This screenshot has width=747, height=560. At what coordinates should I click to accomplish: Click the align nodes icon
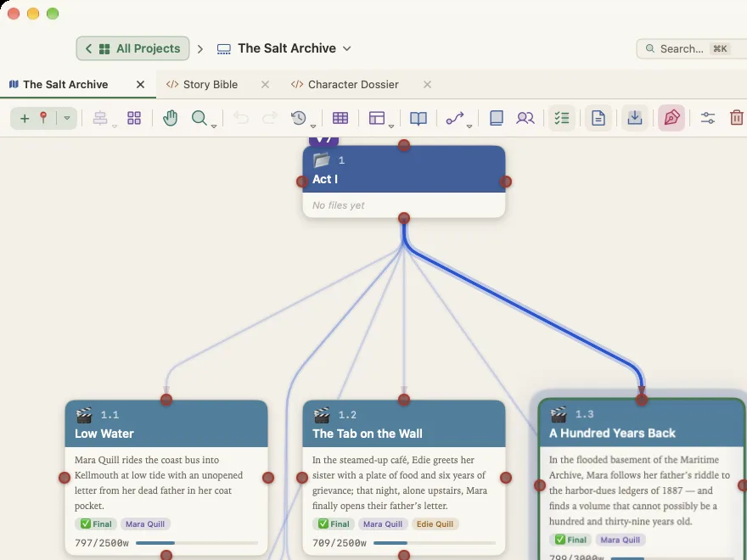100,118
